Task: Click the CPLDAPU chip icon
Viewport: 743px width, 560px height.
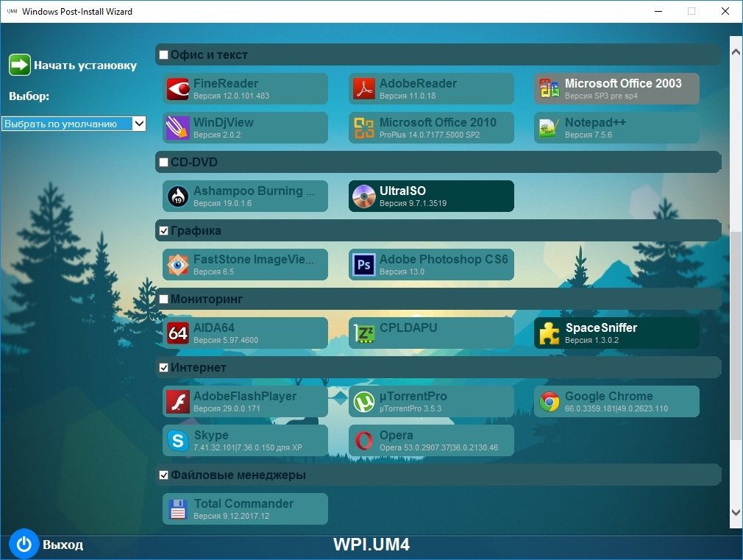Action: click(364, 333)
